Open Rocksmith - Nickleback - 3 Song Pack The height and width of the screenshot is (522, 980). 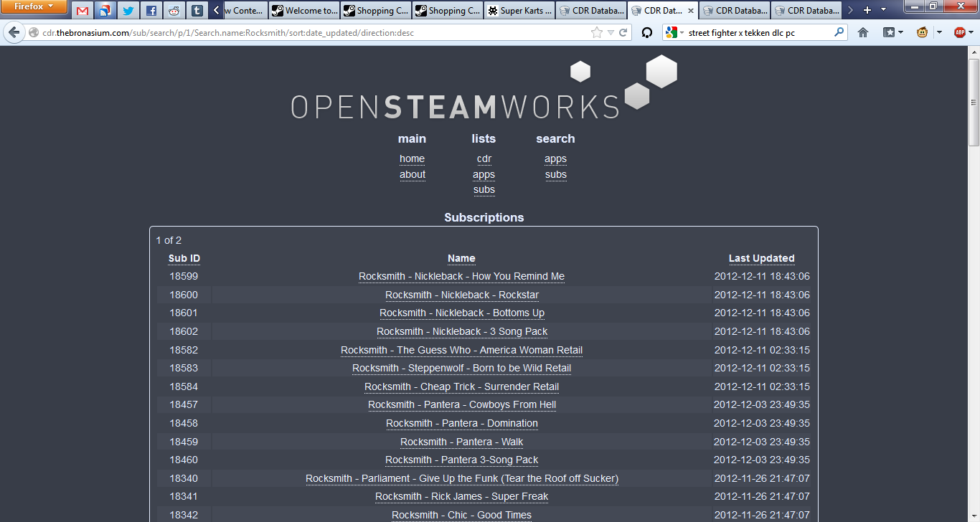[462, 332]
